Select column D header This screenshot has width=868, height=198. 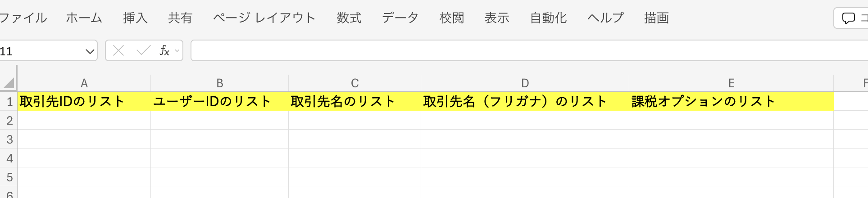[525, 83]
